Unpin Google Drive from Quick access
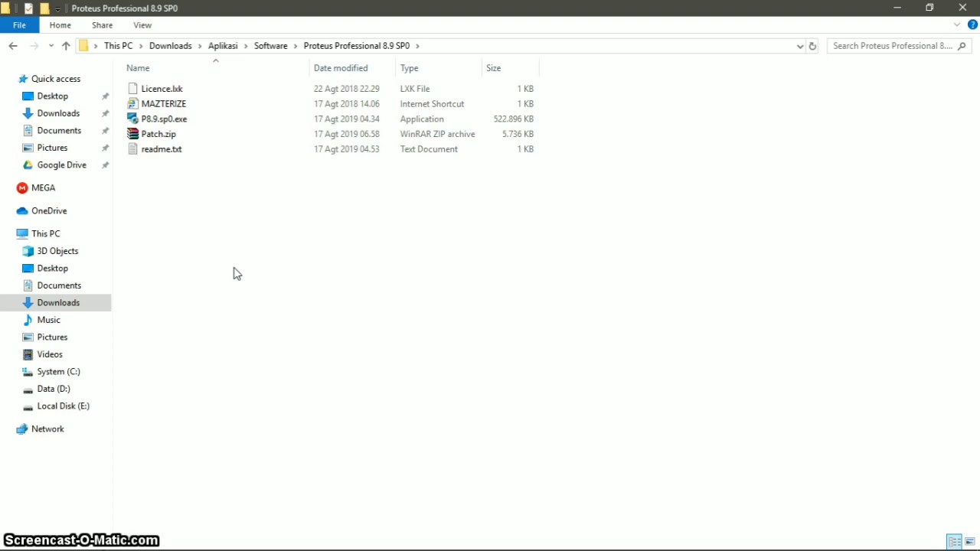 click(106, 165)
